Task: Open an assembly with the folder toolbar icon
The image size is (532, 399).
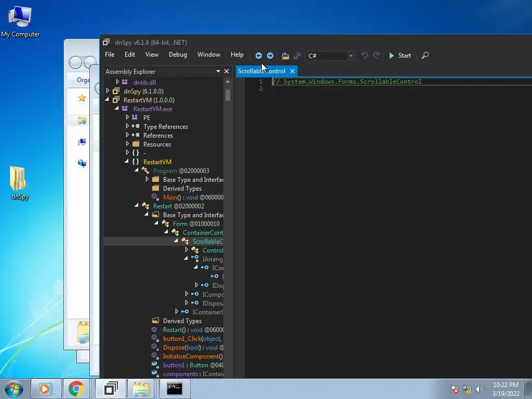Action: (x=285, y=56)
